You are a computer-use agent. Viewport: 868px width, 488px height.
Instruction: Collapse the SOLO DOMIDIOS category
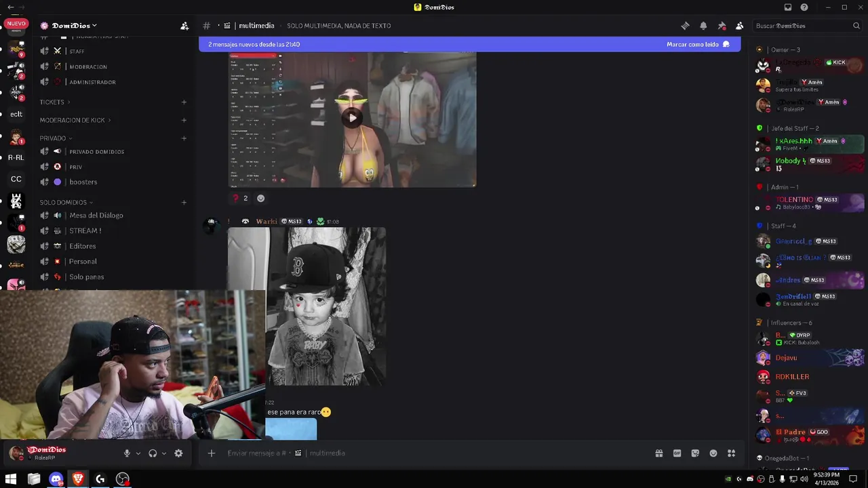[66, 203]
